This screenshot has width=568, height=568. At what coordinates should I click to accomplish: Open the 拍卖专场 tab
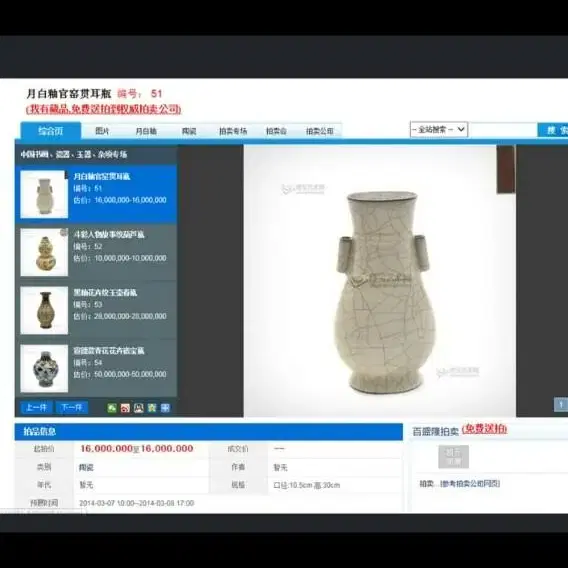(x=233, y=131)
